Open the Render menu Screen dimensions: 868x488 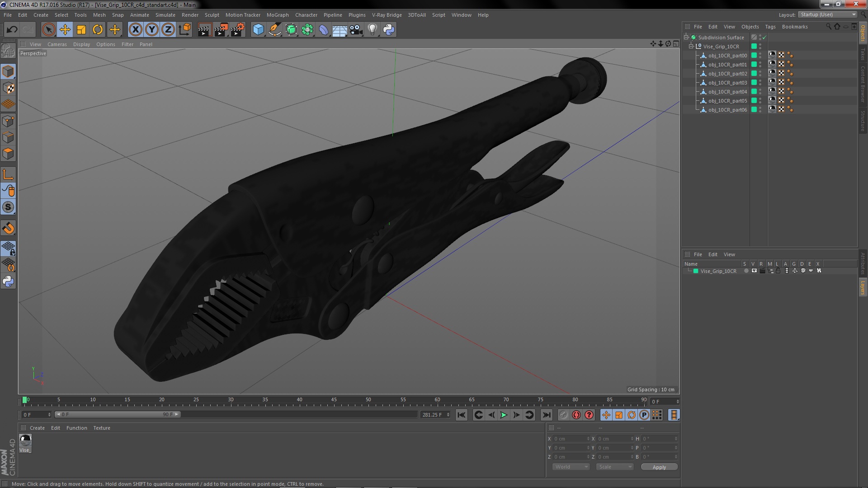[190, 15]
